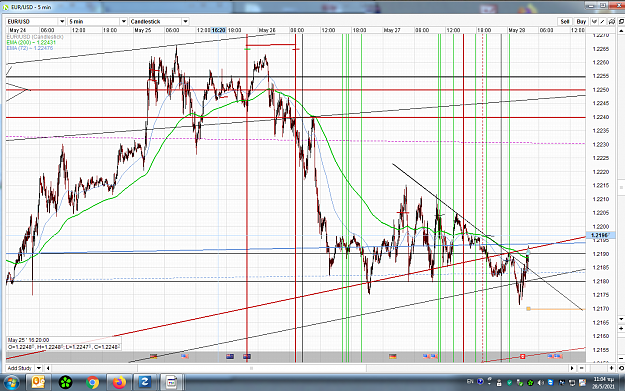Zoom out the time axis with minus
The image size is (625, 391).
pos(582,368)
